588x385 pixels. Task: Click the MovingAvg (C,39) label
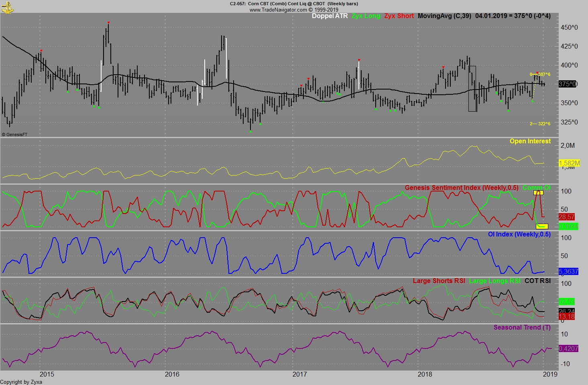coord(444,16)
